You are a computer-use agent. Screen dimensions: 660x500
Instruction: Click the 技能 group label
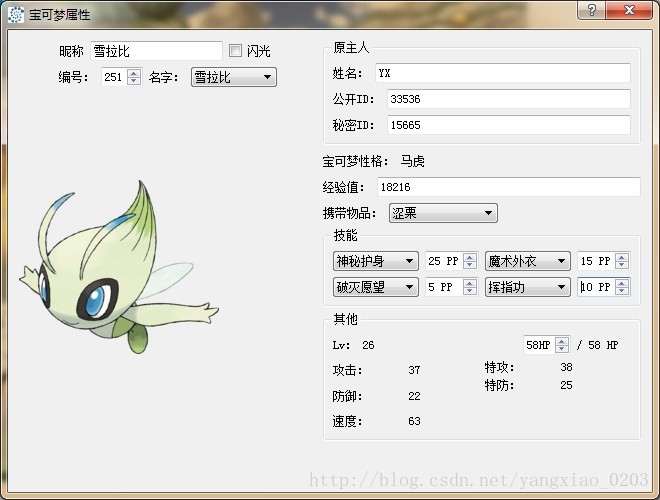[x=345, y=235]
